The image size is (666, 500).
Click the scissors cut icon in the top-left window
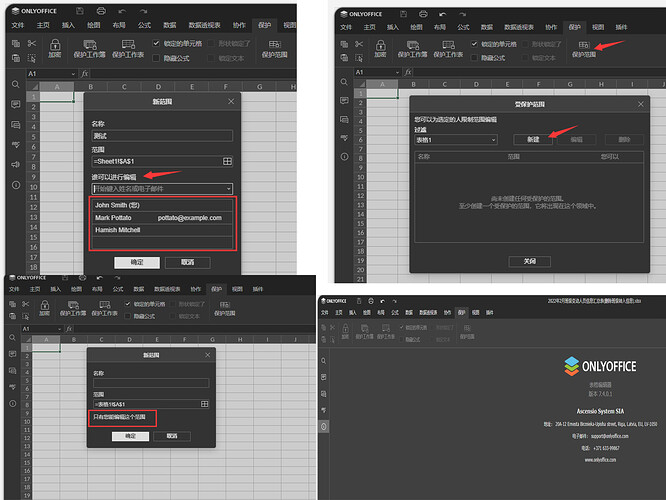point(32,43)
